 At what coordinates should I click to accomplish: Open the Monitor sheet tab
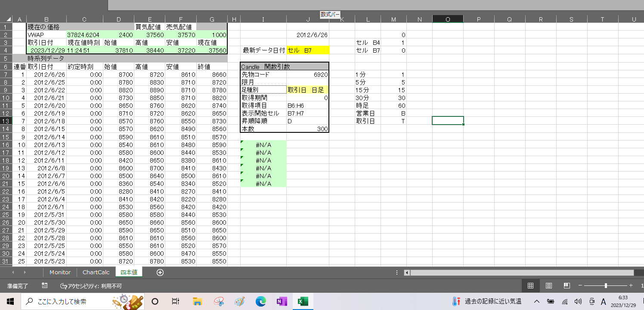pos(60,272)
